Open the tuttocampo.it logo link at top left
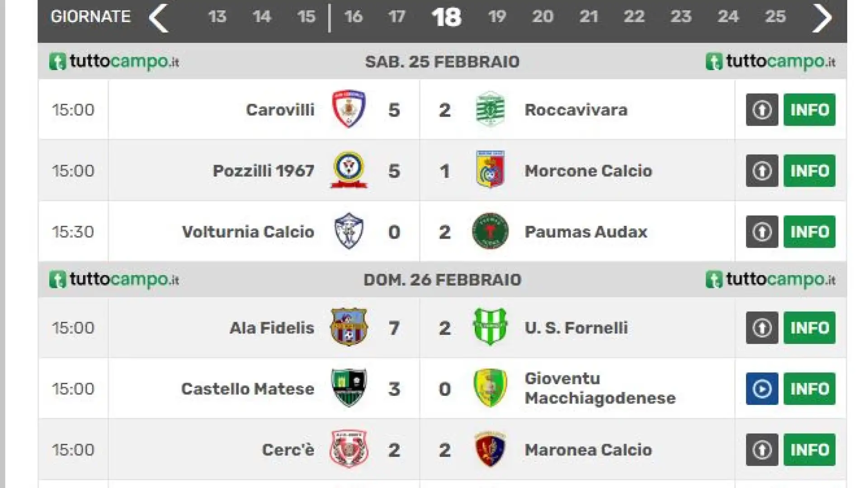This screenshot has width=868, height=488. tap(114, 61)
